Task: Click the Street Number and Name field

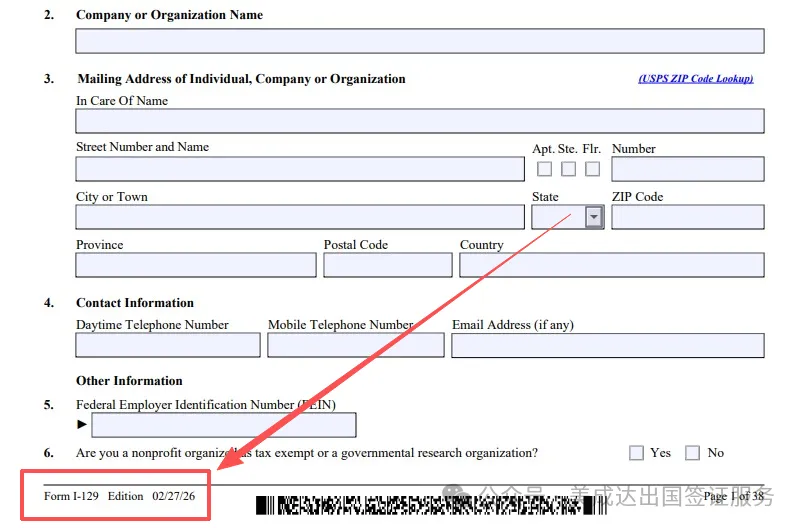Action: (299, 168)
